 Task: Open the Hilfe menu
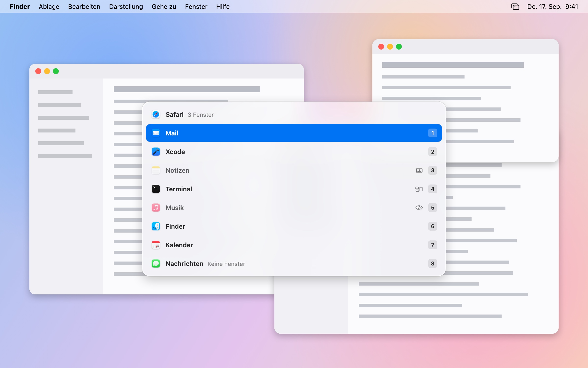click(x=223, y=7)
